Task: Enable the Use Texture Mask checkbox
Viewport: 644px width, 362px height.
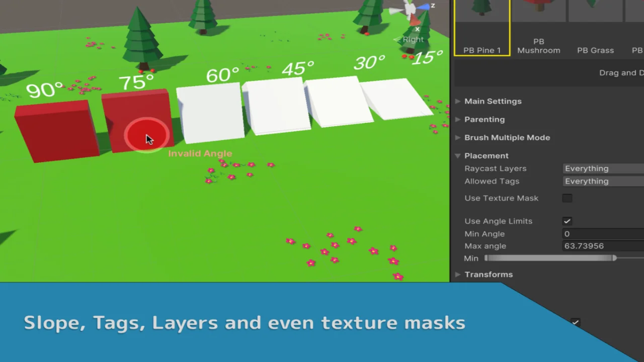Action: 567,198
